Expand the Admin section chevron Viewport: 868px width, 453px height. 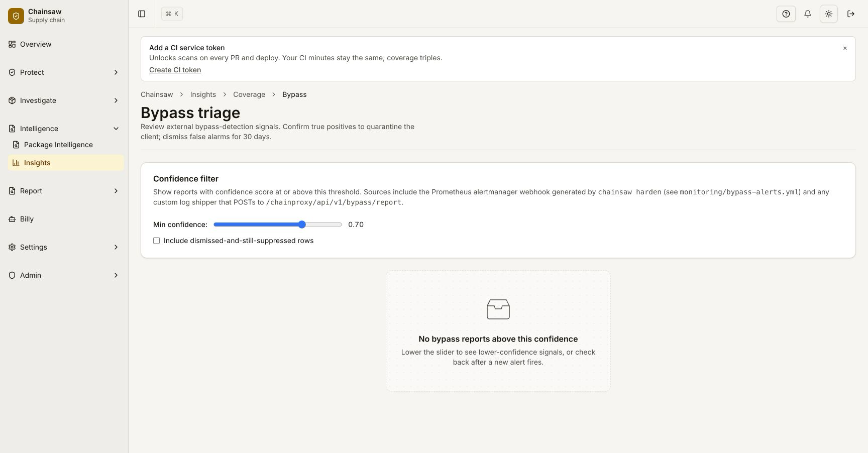pyautogui.click(x=116, y=275)
